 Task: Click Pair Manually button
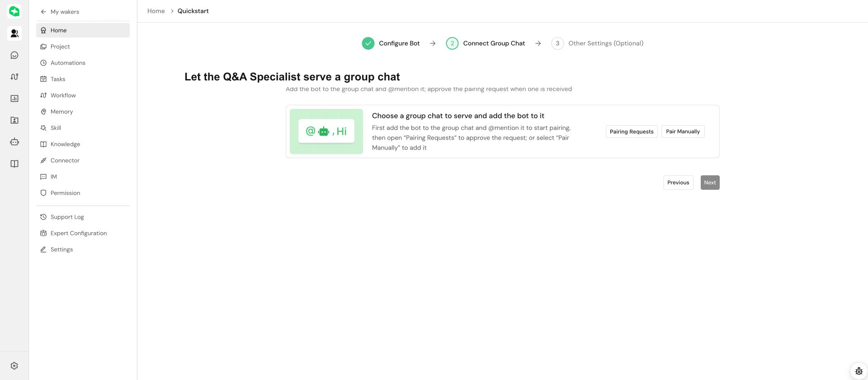coord(683,131)
